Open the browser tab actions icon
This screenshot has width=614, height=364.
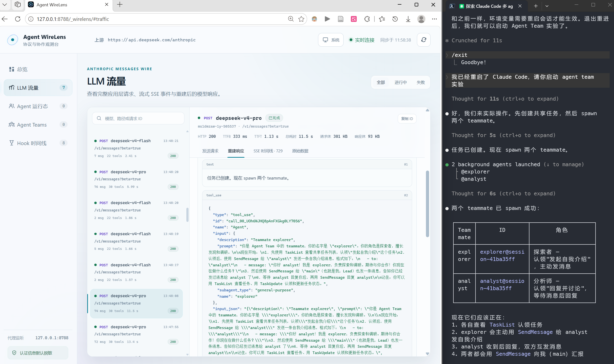coord(18,4)
